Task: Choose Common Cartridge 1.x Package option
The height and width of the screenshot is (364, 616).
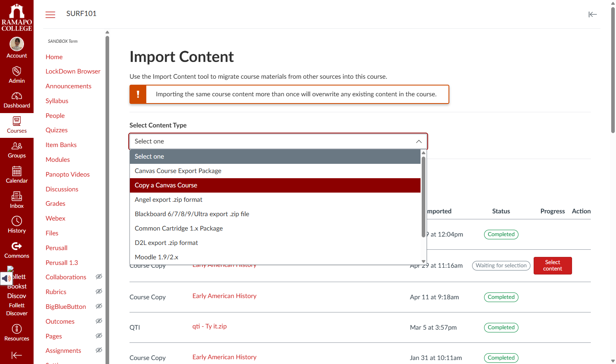Action: (x=275, y=229)
